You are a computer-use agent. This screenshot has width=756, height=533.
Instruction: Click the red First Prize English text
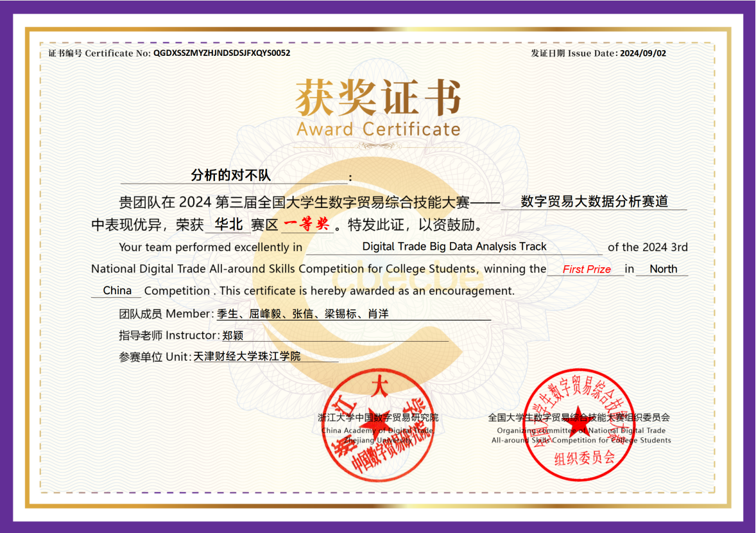(x=587, y=269)
